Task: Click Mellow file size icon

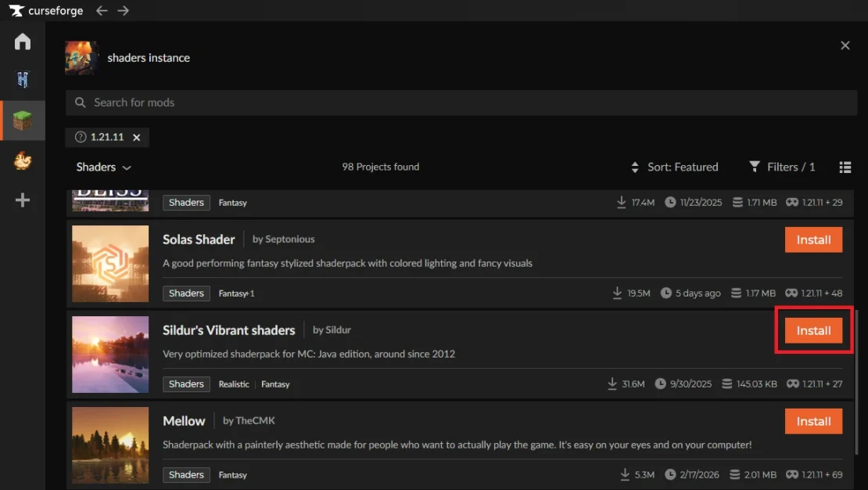Action: (734, 474)
